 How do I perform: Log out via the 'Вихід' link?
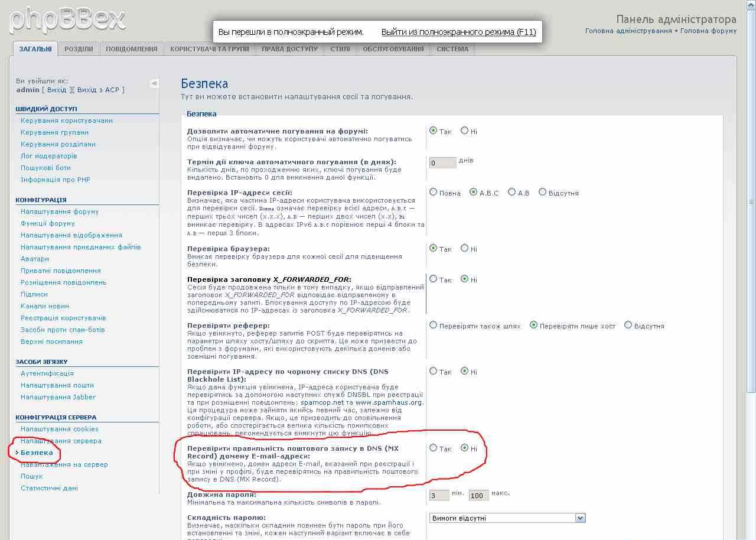click(x=57, y=90)
